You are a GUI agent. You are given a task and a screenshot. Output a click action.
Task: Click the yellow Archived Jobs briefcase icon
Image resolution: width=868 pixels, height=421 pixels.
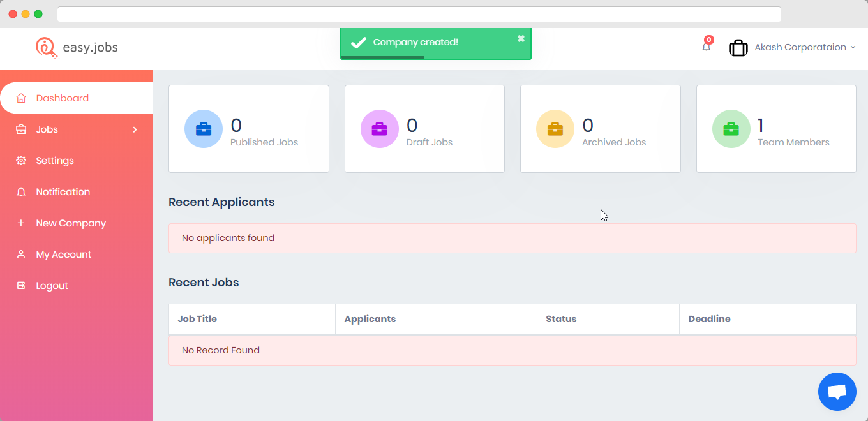555,129
